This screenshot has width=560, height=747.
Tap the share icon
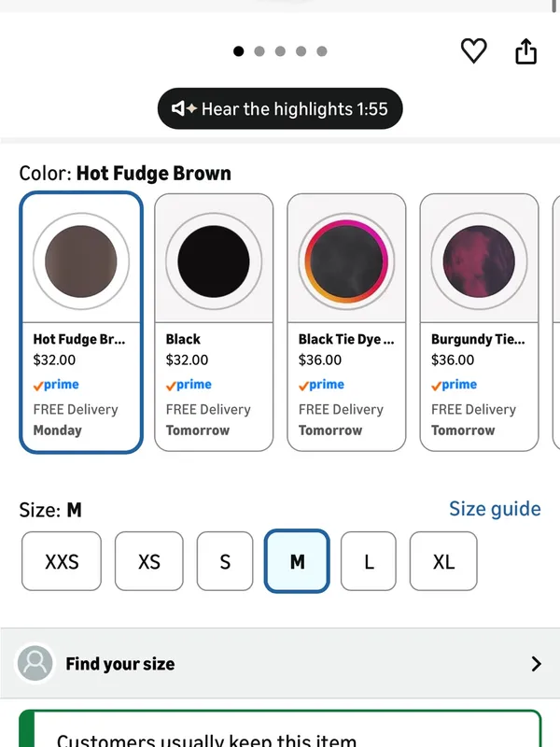click(525, 51)
